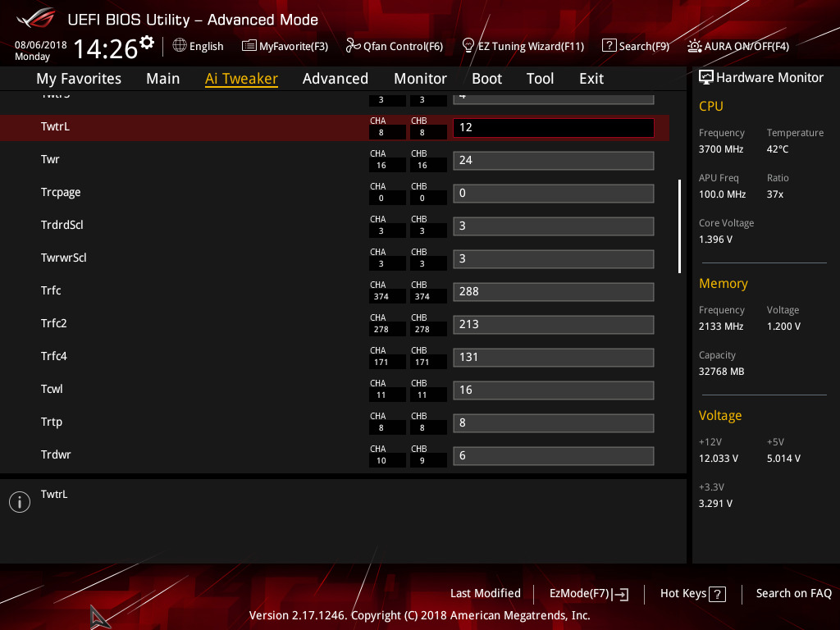
Task: Click the 14:26 clock display
Action: coord(106,48)
